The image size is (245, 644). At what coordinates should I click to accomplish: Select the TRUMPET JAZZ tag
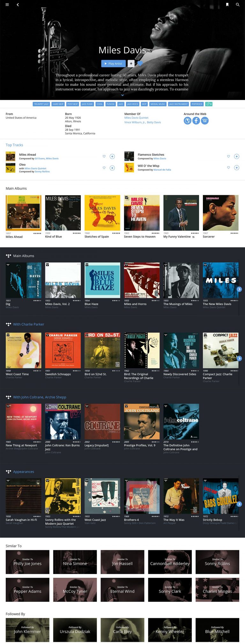41,104
